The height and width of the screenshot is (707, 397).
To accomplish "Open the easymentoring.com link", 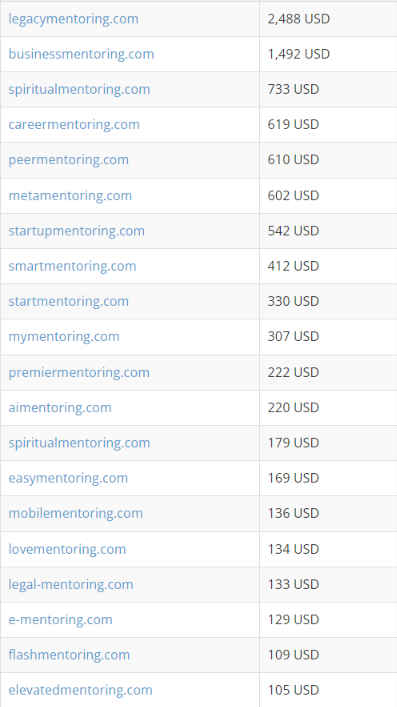I will click(68, 478).
